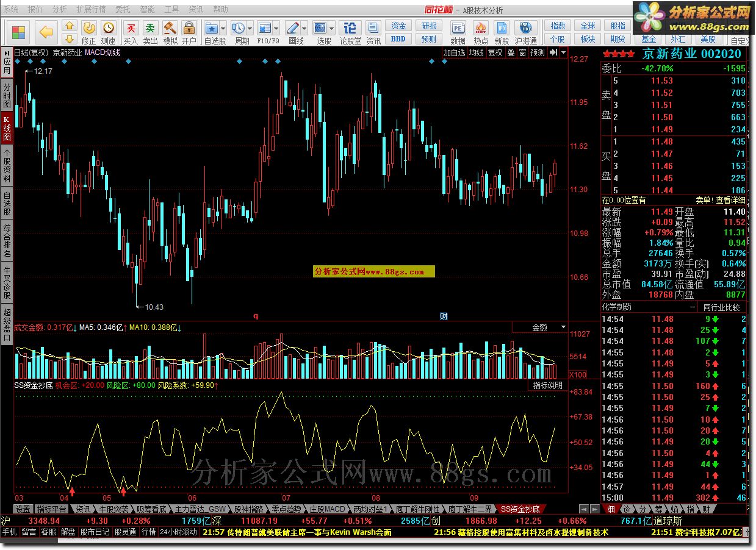756x550 pixels.
Task: Toggle the 窗 window option
Action: point(522,52)
